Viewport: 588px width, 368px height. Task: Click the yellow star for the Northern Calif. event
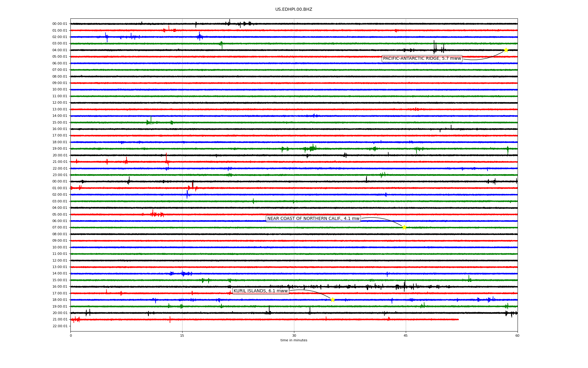[x=404, y=227]
